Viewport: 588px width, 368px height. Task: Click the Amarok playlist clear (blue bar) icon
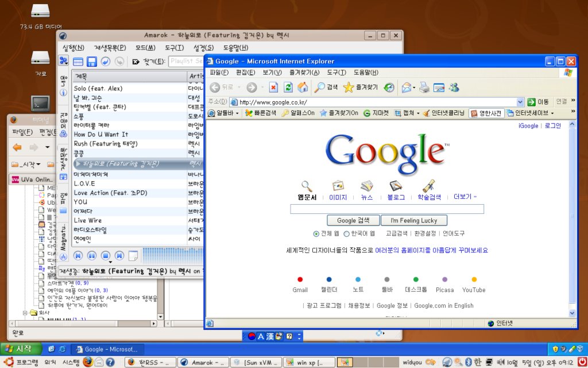pyautogui.click(x=78, y=62)
